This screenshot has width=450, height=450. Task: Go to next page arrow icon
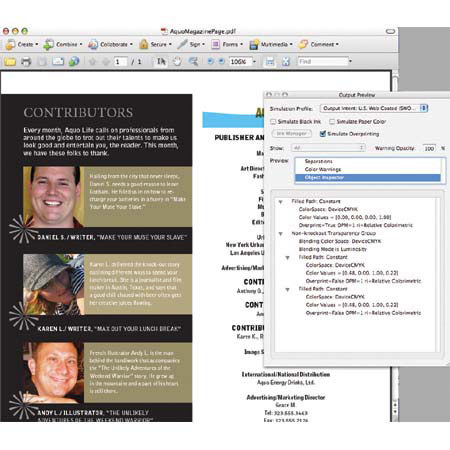(105, 62)
